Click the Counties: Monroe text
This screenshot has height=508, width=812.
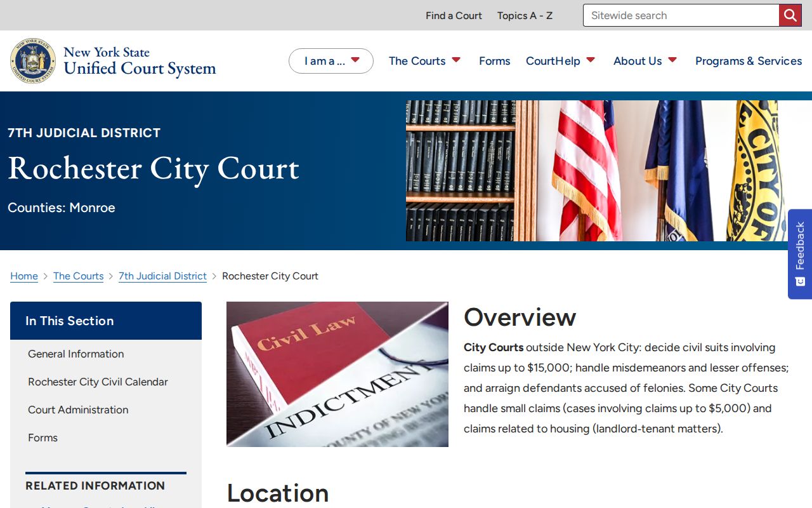62,208
